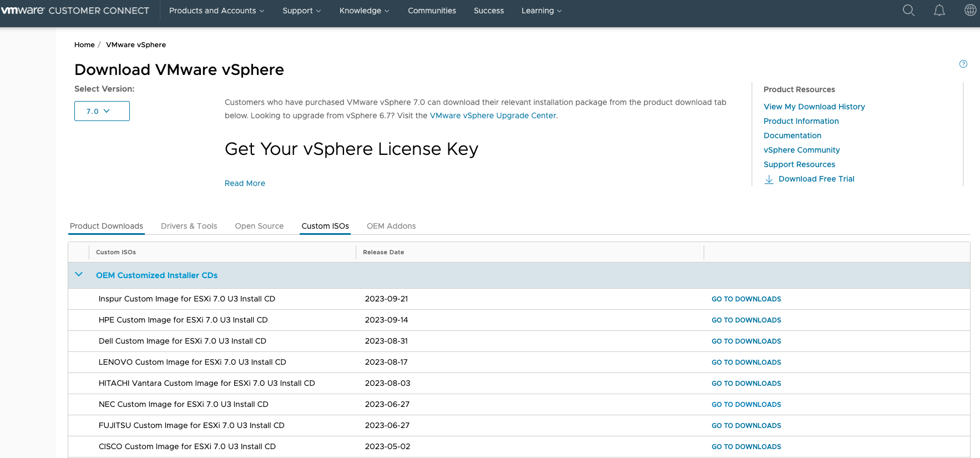The image size is (980, 458).
Task: Click the Home breadcrumb link
Action: pos(84,44)
